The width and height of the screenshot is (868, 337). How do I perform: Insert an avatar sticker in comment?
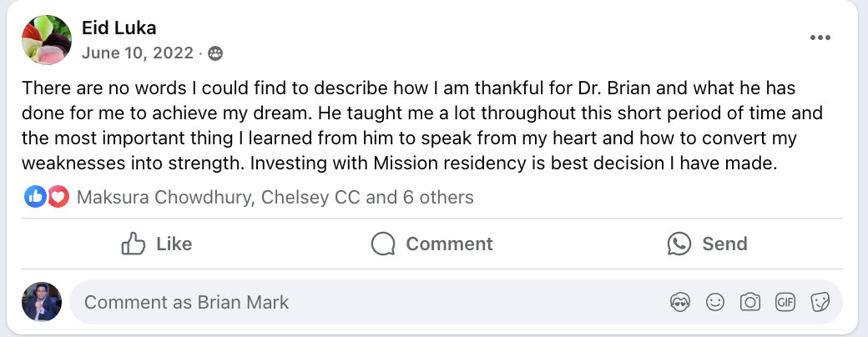pos(679,302)
